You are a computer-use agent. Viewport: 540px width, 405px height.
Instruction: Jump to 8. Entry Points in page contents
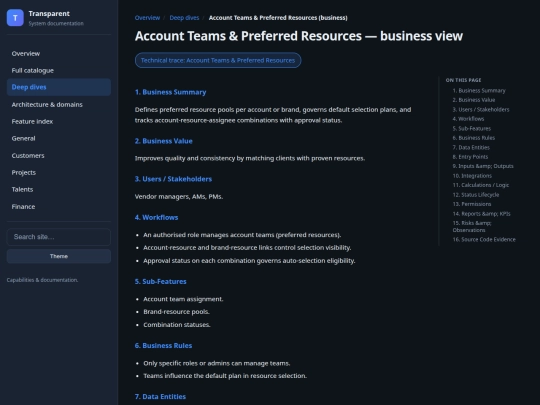click(x=470, y=157)
